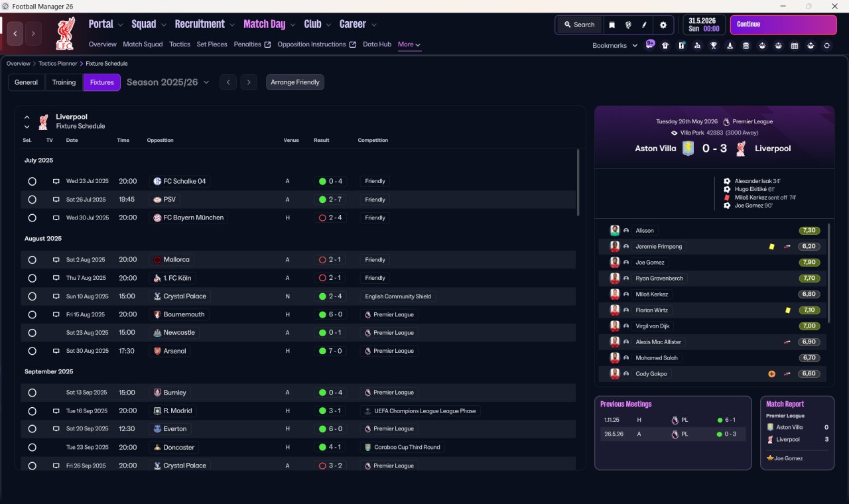Click the player ratings list scrollbar
This screenshot has height=504, width=849.
pos(829,273)
